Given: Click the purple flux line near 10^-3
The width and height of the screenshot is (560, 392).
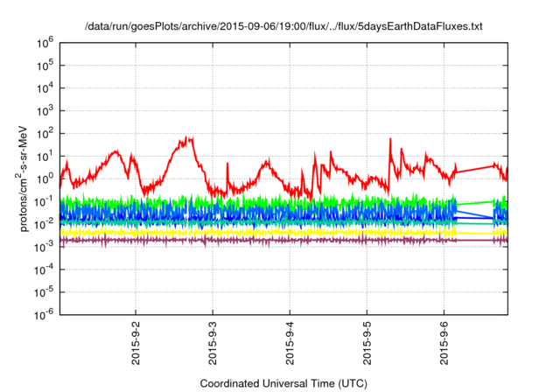Looking at the screenshot, I should [x=283, y=241].
